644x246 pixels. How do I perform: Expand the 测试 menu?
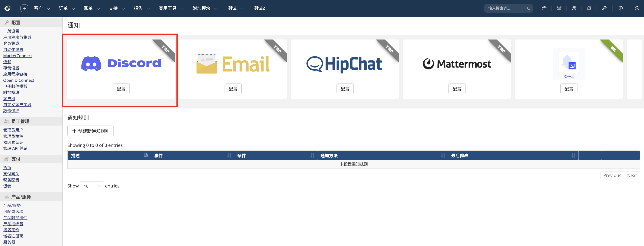[235, 8]
